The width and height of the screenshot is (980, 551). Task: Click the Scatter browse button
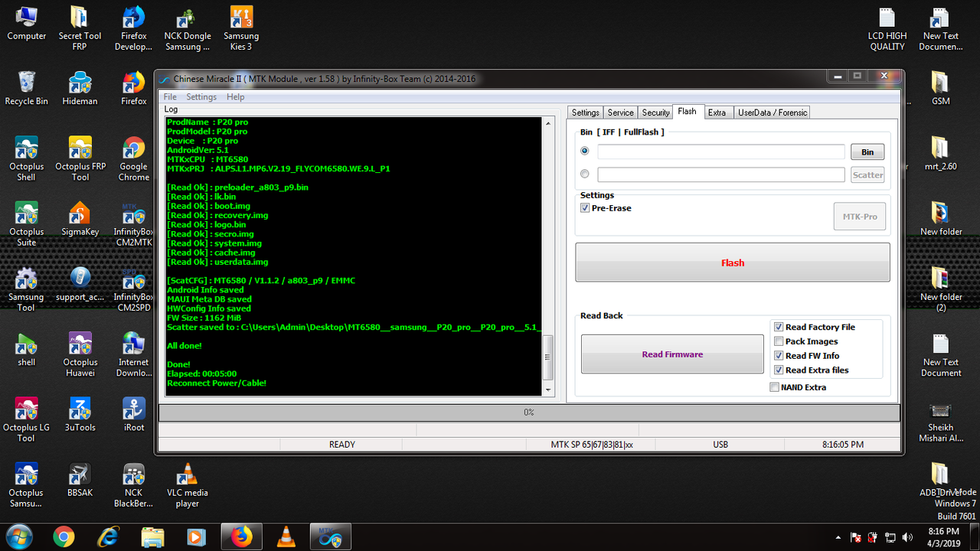click(x=867, y=174)
